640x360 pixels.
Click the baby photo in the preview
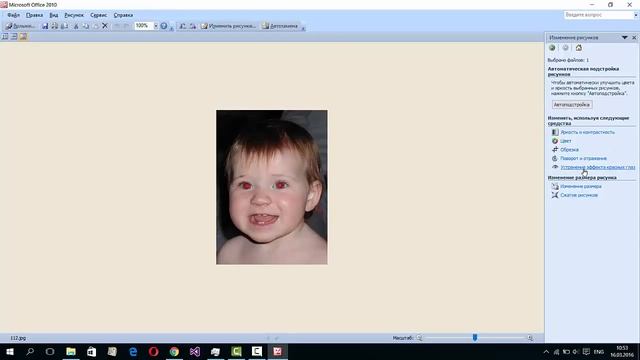click(271, 187)
